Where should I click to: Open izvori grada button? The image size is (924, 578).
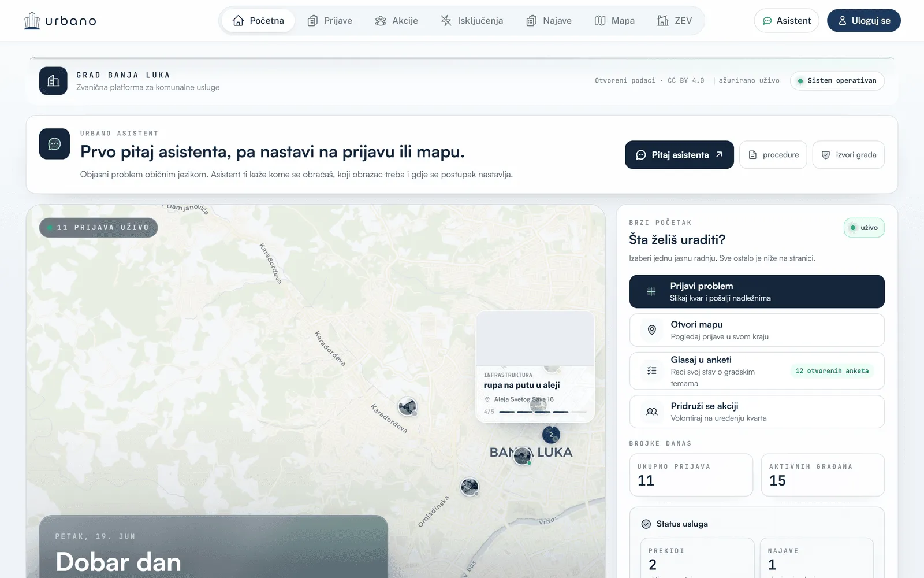(848, 155)
